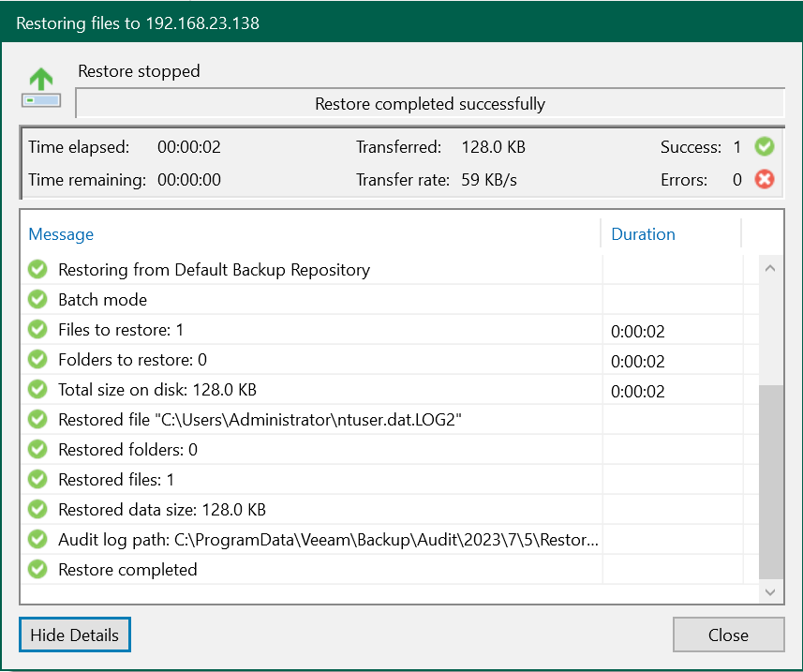
Task: Click the 'Restore stopped' status label
Action: [x=139, y=70]
